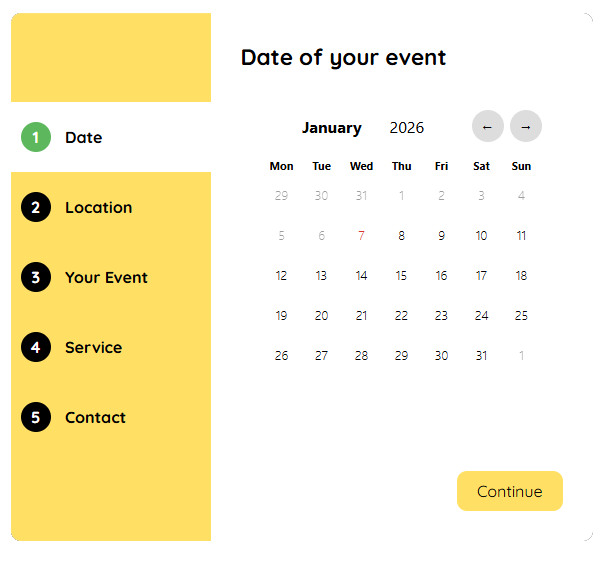Click the step 4 number circle
607x564 pixels.
[36, 347]
